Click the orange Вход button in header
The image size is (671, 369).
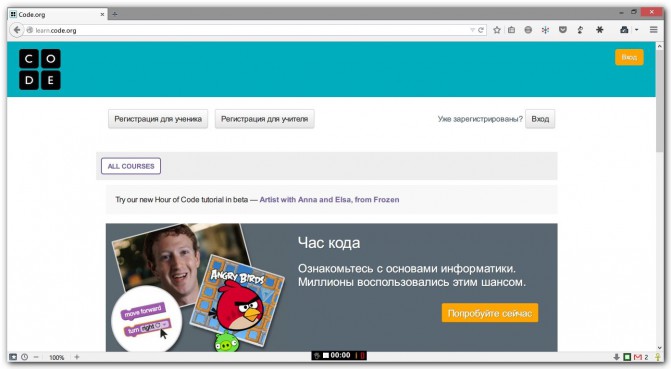pos(629,57)
